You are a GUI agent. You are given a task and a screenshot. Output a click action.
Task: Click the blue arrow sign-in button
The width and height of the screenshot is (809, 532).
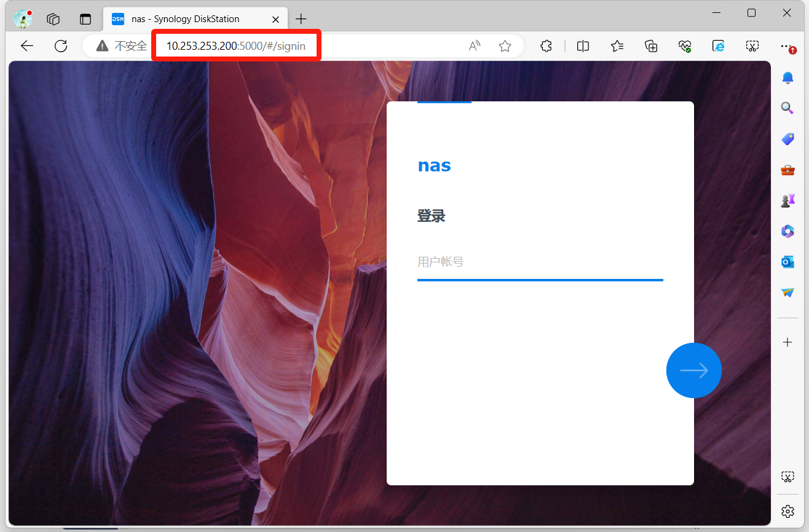click(693, 370)
